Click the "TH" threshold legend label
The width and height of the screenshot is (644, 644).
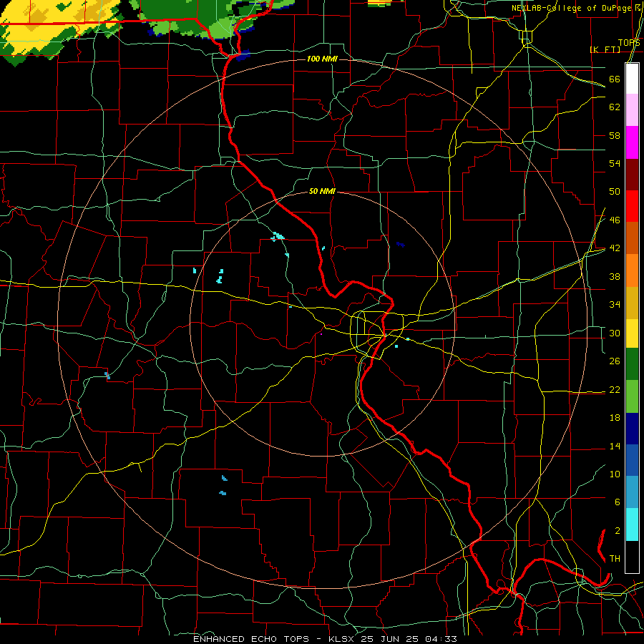[x=615, y=558]
